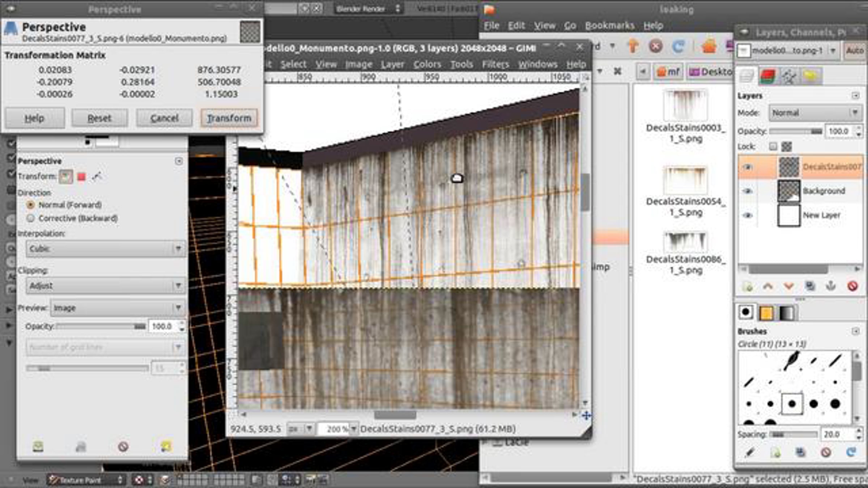Select path transform mode icon
The width and height of the screenshot is (868, 488).
coord(97,176)
